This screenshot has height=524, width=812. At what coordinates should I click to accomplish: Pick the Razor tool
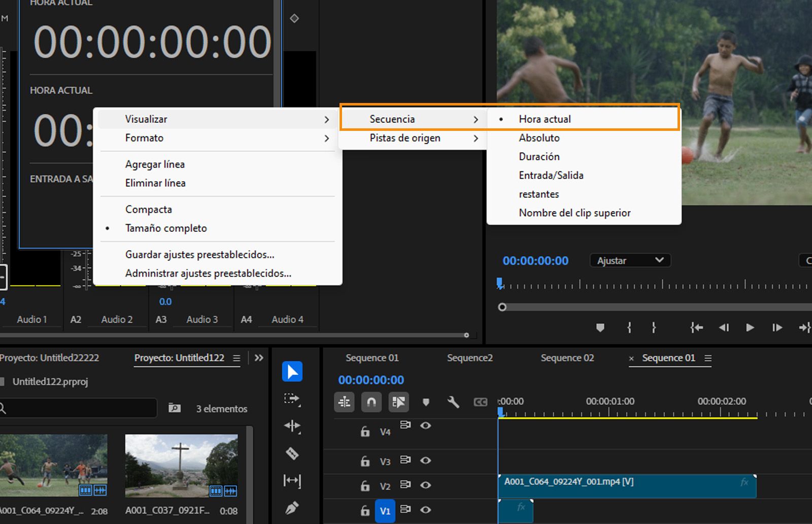[292, 453]
